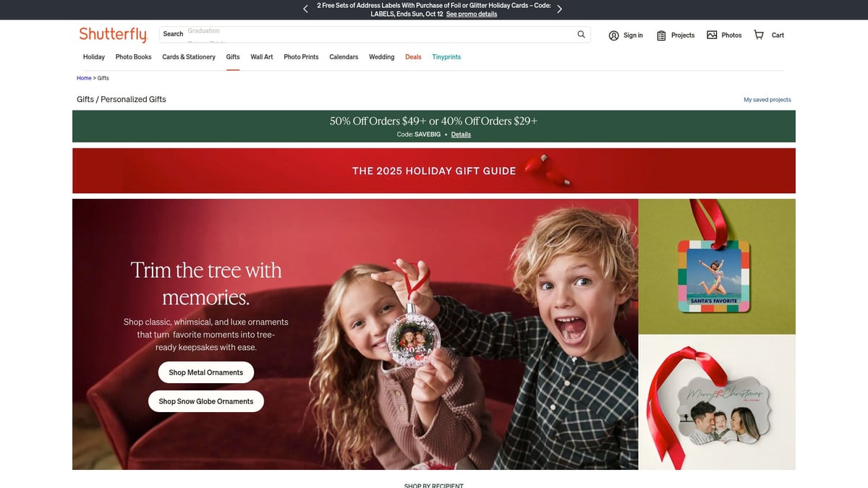
Task: Open the Photos icon
Action: point(712,35)
